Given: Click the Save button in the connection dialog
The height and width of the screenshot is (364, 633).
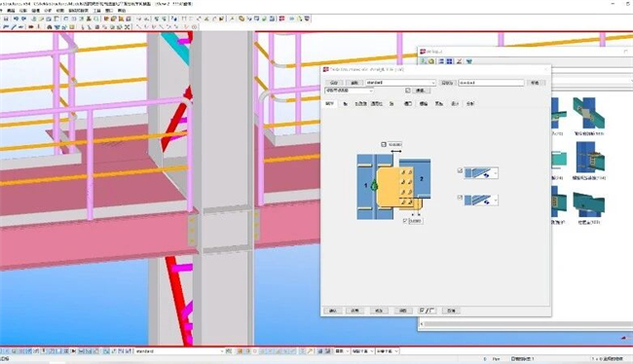Looking at the screenshot, I should point(334,83).
